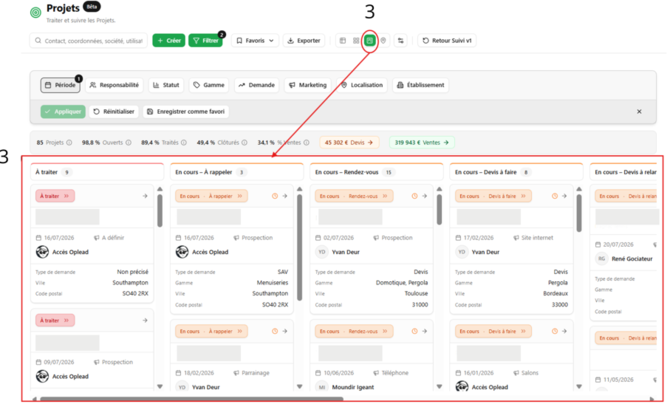Open the 45 302 € Devis link

point(349,142)
